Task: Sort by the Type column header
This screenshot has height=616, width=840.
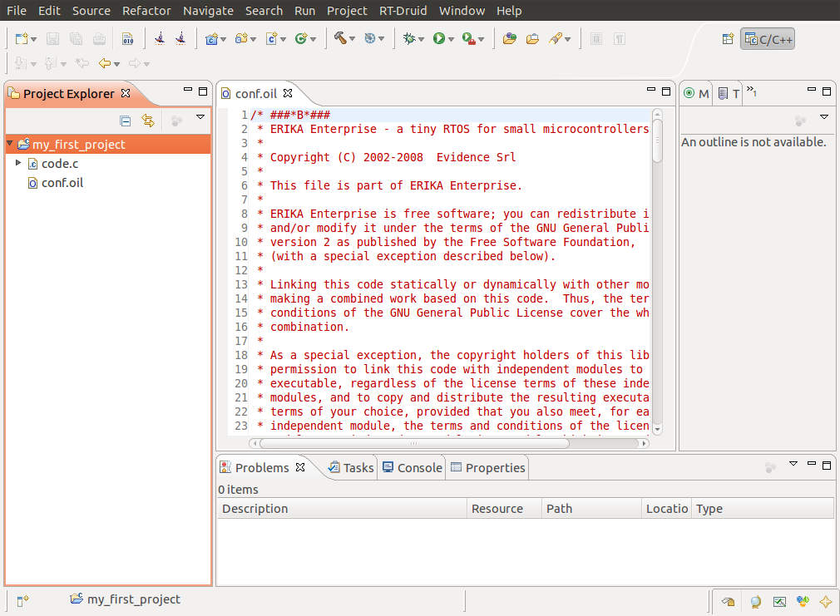Action: coord(763,508)
